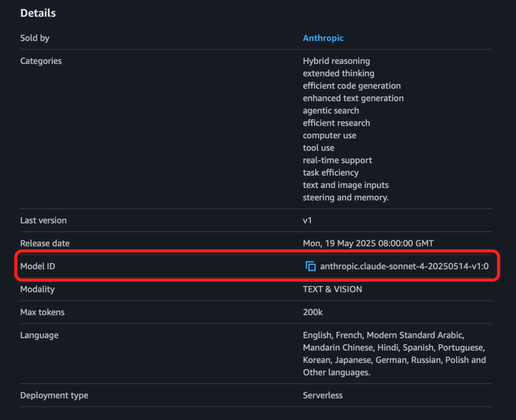
Task: Select 'steering and memory.' text
Action: coord(346,198)
